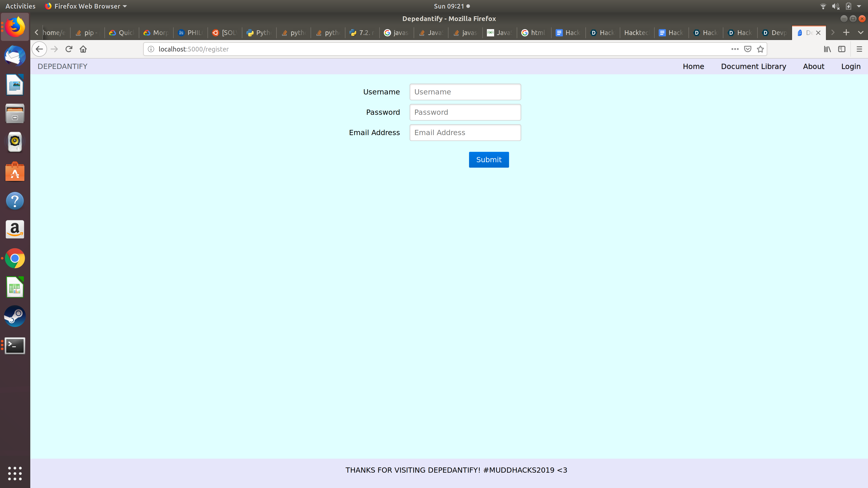Image resolution: width=868 pixels, height=488 pixels.
Task: Open the Document Library nav item
Action: click(x=753, y=66)
